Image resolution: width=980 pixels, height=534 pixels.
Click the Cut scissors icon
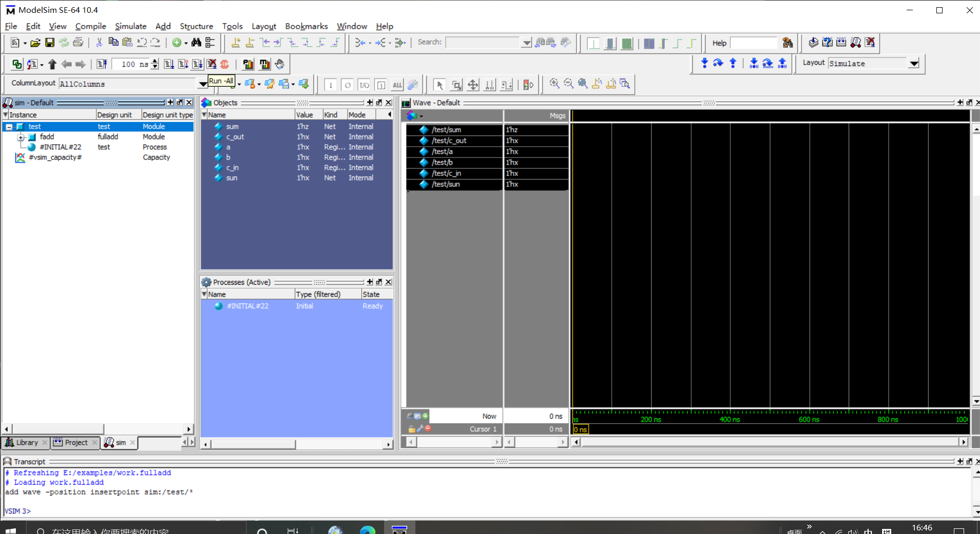pos(99,43)
